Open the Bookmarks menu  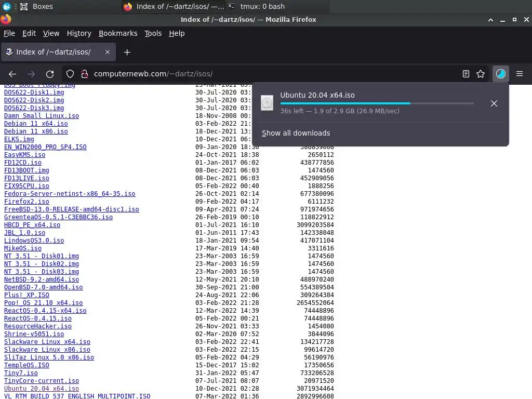click(118, 33)
